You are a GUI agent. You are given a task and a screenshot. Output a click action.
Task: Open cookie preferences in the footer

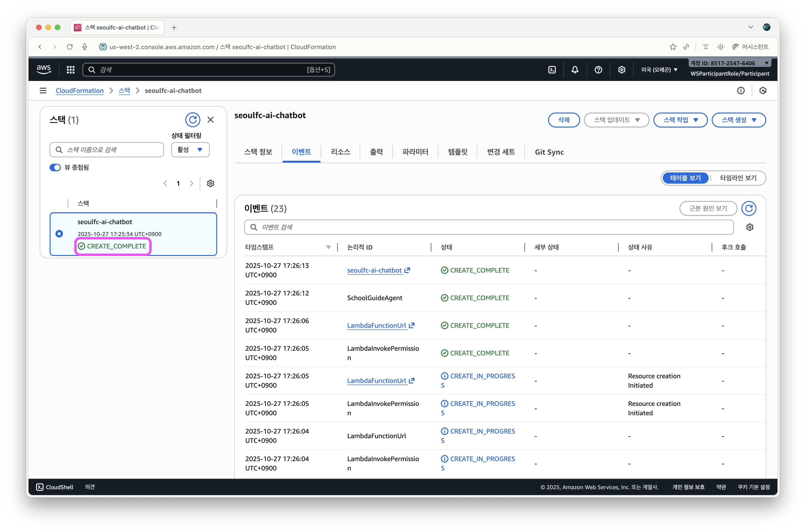coord(753,487)
